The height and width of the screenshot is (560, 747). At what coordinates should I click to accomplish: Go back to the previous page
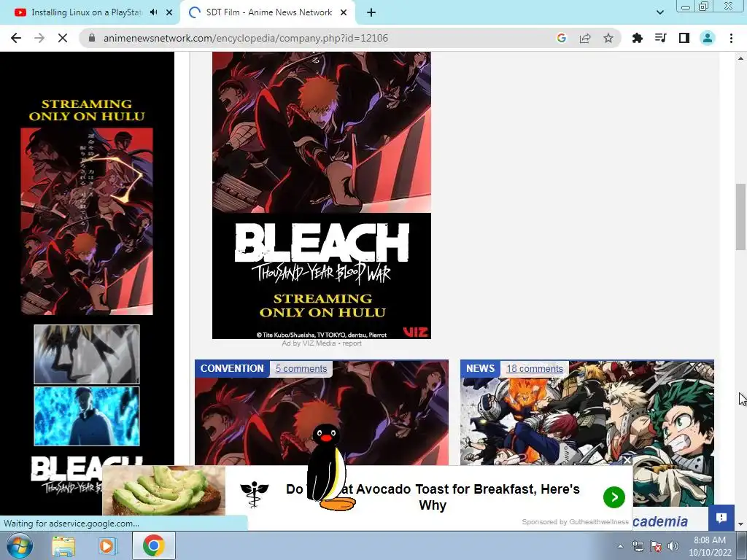coord(16,38)
